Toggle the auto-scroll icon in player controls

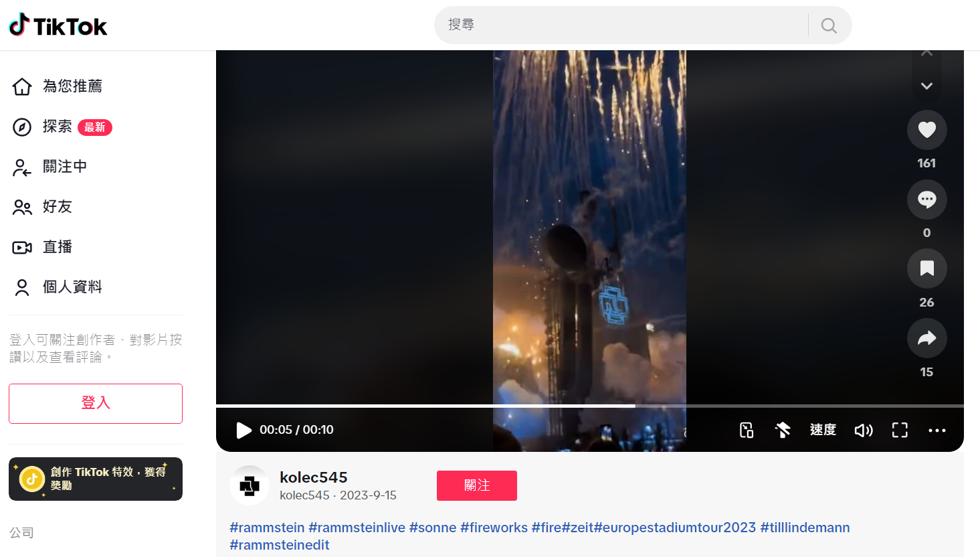coord(783,430)
